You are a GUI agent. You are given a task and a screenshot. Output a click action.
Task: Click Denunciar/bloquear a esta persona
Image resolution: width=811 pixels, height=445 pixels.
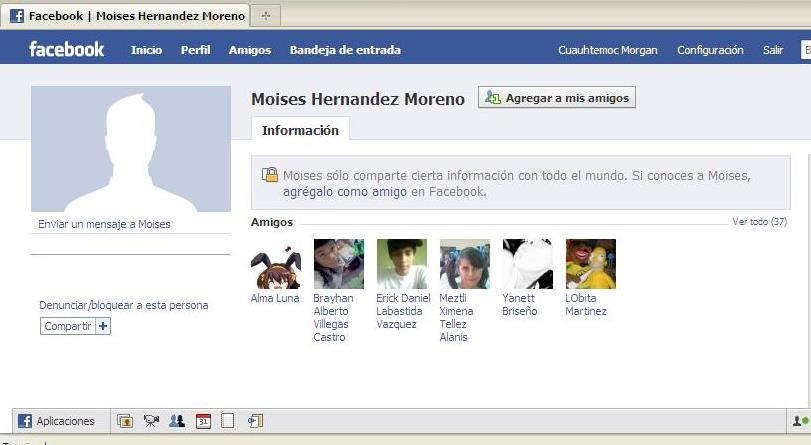123,305
